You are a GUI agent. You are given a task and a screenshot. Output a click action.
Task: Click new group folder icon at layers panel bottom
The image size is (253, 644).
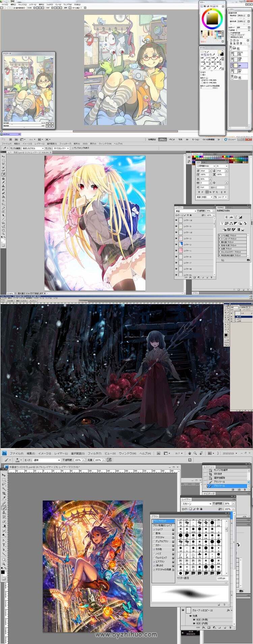tap(220, 627)
